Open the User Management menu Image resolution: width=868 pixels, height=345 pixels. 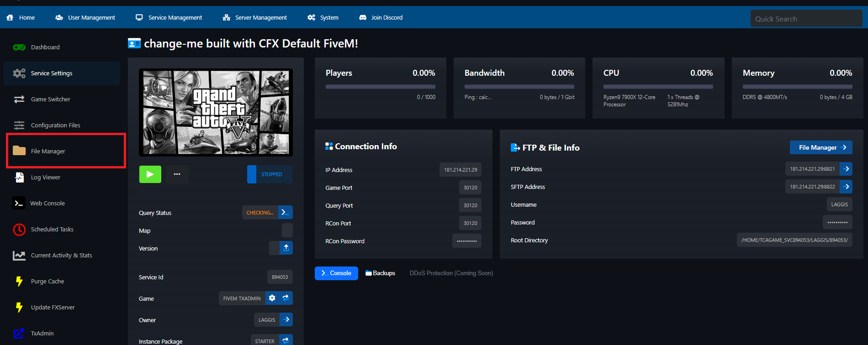pos(85,17)
